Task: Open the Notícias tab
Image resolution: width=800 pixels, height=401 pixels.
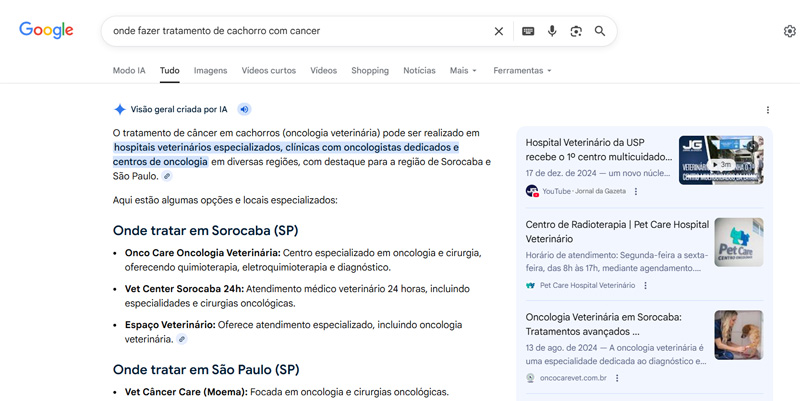Action: click(419, 70)
